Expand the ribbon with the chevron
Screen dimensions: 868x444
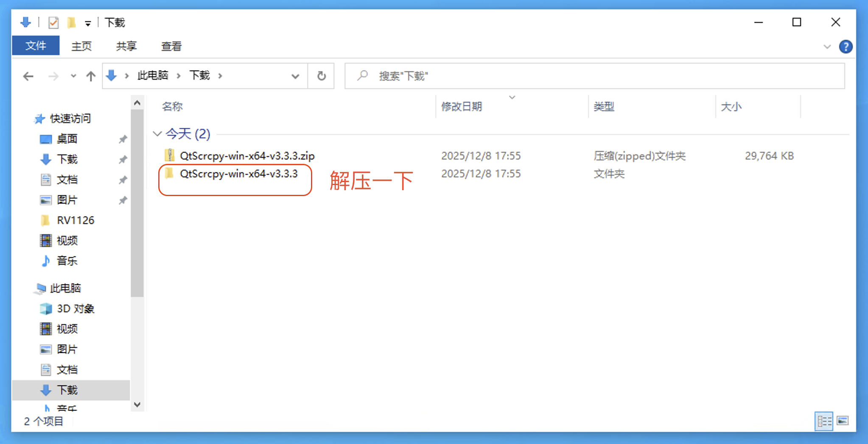click(827, 47)
